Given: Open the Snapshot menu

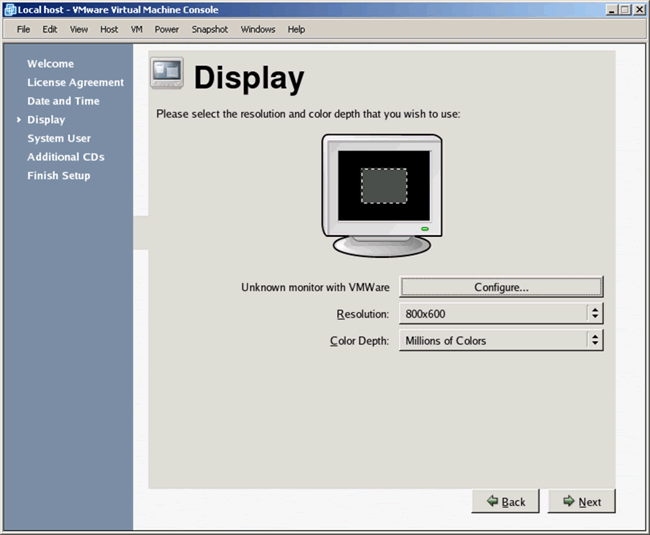Looking at the screenshot, I should click(210, 29).
